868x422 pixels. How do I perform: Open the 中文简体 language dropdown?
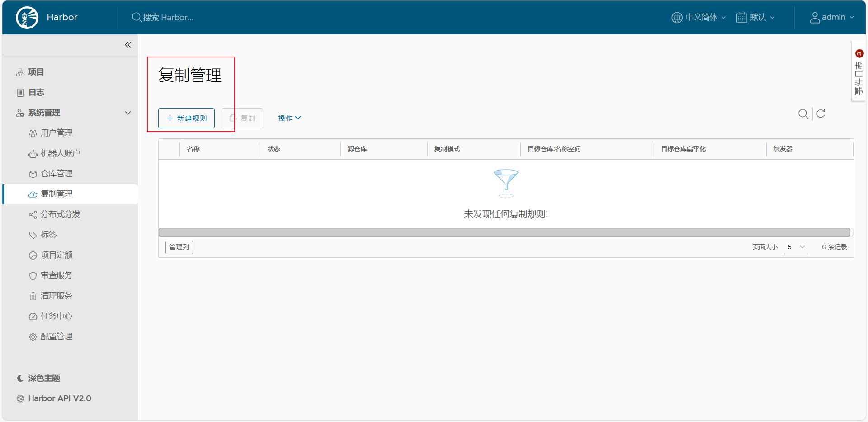point(698,17)
